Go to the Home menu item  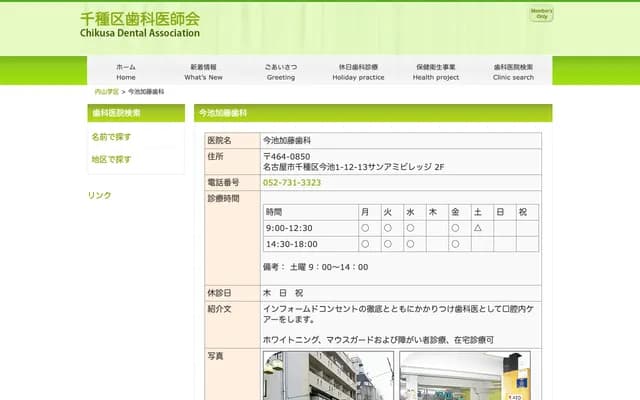tap(126, 72)
